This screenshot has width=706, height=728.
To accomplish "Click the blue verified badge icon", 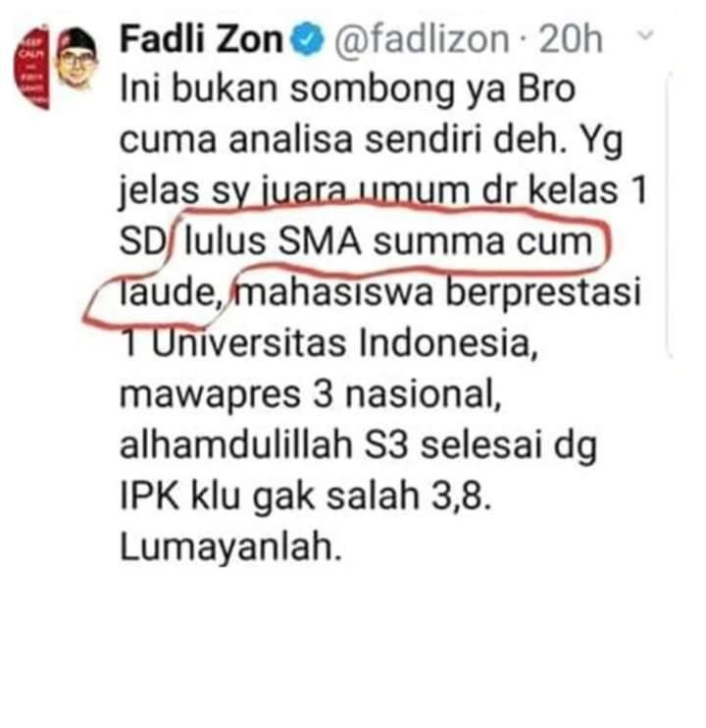I will pos(307,40).
